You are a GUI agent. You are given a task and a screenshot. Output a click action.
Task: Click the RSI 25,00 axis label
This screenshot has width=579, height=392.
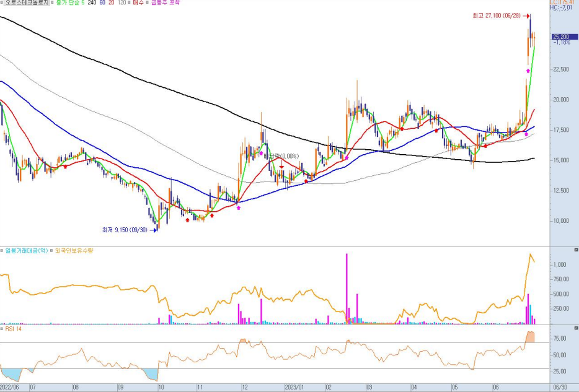(x=560, y=372)
